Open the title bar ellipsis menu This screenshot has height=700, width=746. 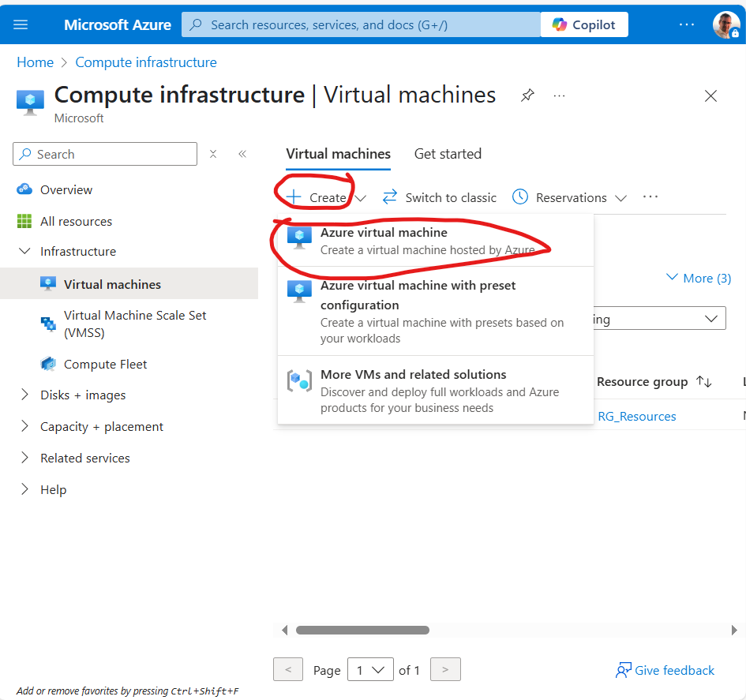pos(559,96)
